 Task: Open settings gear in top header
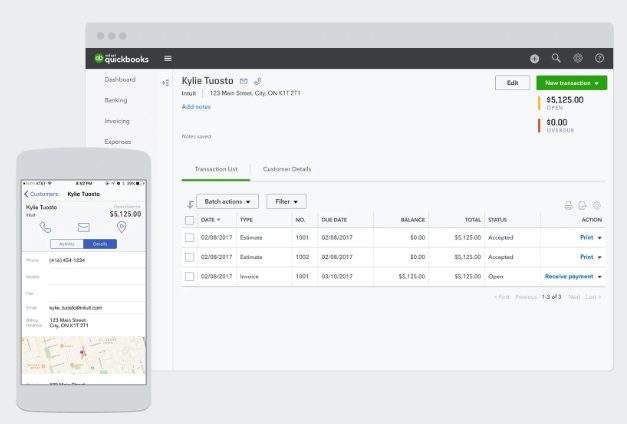[x=578, y=58]
